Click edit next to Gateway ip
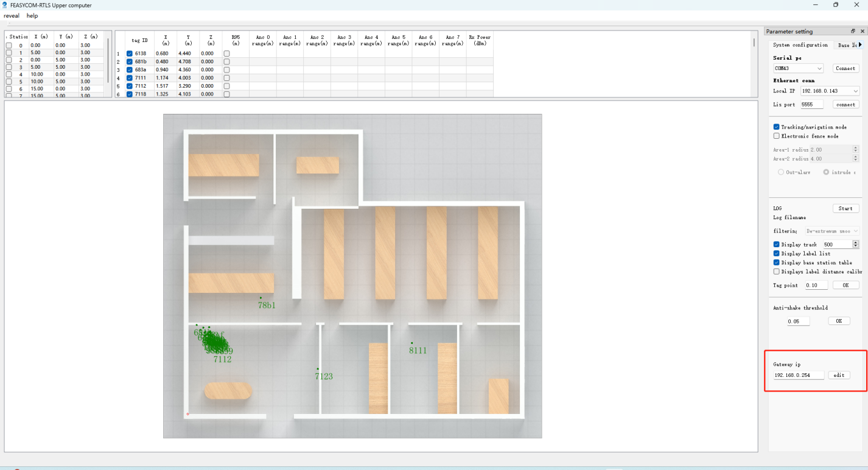This screenshot has height=470, width=868. (839, 375)
